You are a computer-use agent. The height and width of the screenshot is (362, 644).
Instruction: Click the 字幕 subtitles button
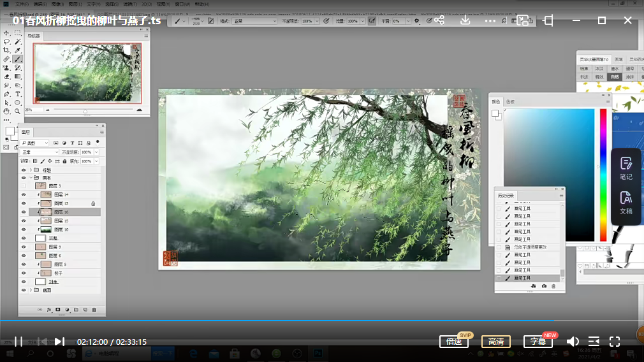[x=538, y=342]
